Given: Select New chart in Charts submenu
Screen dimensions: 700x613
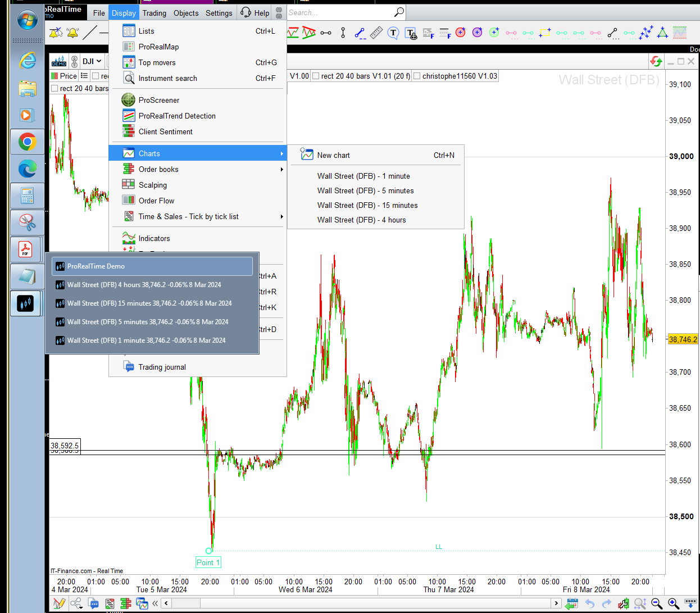Looking at the screenshot, I should [376, 155].
